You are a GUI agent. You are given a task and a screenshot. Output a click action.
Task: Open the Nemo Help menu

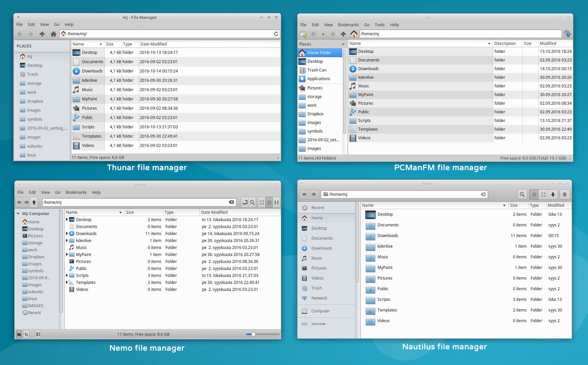point(96,192)
